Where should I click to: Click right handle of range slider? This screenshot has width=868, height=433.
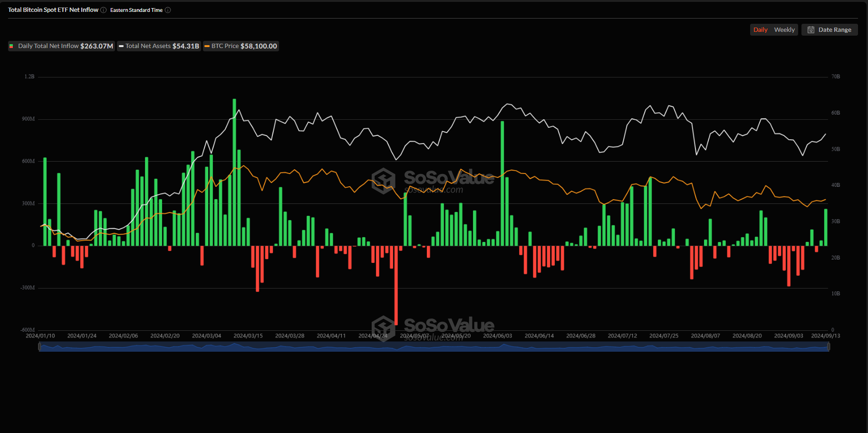(x=829, y=346)
